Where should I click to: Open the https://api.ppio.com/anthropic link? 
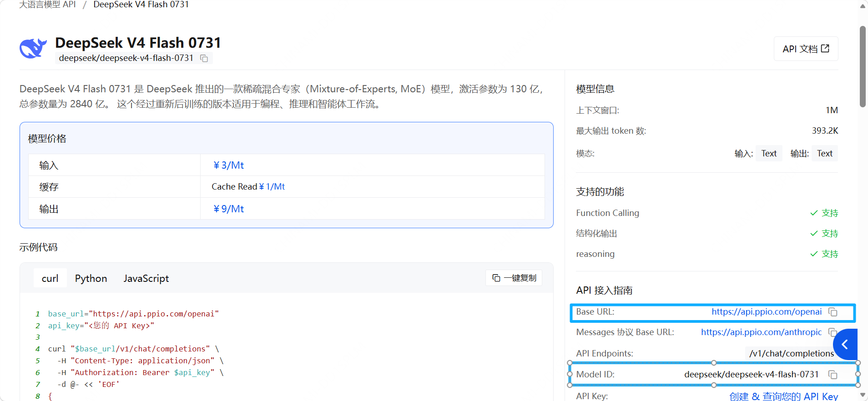pyautogui.click(x=761, y=332)
